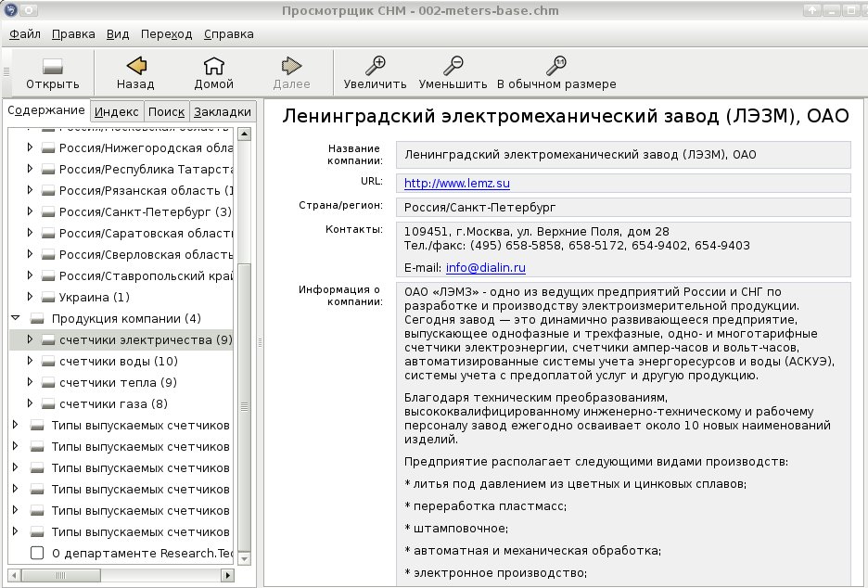Expand счетчики воды (10) node

[x=30, y=361]
